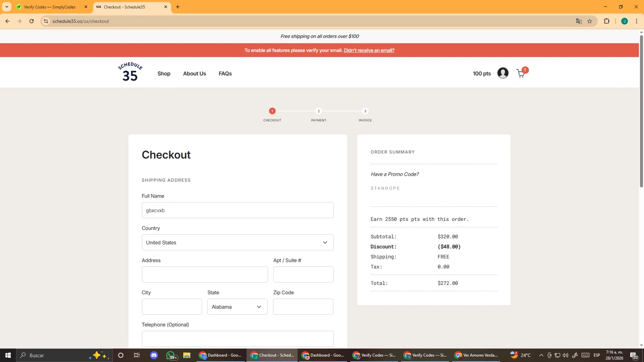Go to the FAQs page
This screenshot has height=362, width=644.
[x=225, y=73]
